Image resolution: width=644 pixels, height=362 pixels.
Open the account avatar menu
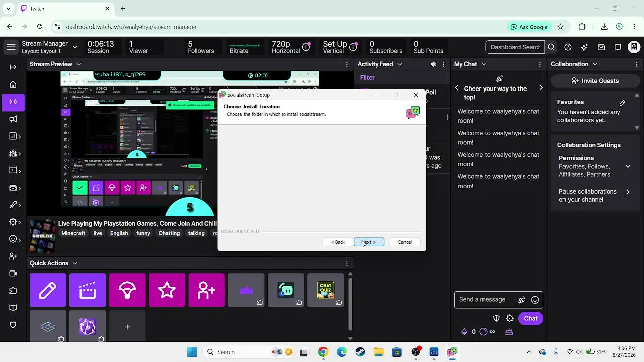coord(634,47)
